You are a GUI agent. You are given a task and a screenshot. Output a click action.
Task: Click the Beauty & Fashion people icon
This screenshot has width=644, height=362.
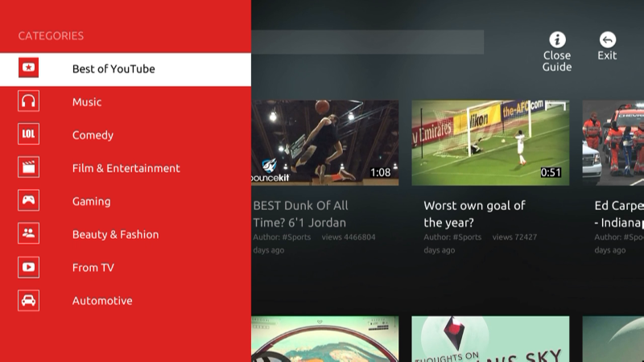pyautogui.click(x=28, y=233)
